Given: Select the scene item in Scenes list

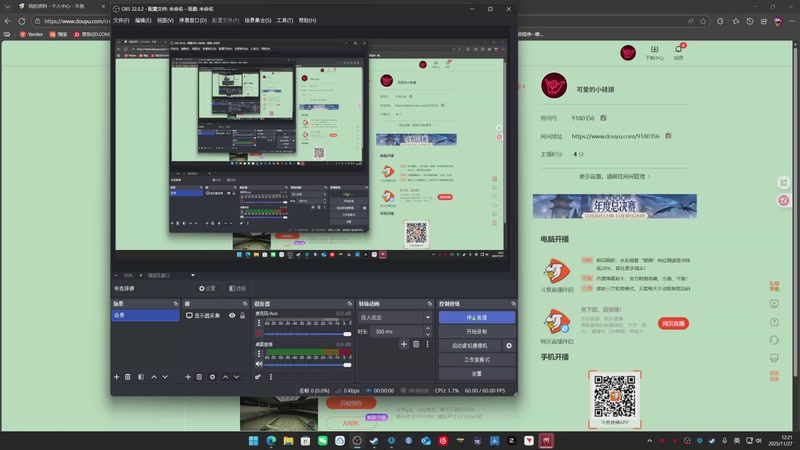Looking at the screenshot, I should pos(145,315).
